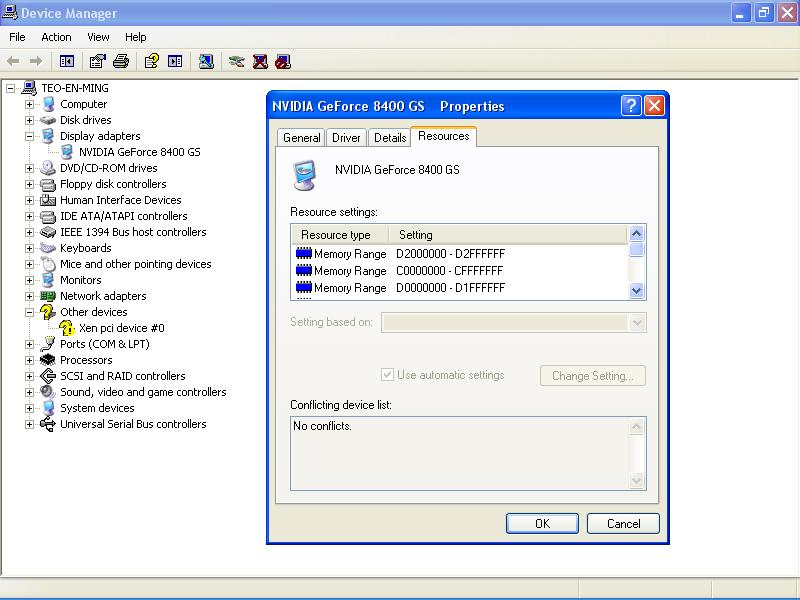The image size is (800, 600).
Task: Click the dialog's question mark help button
Action: click(x=631, y=106)
